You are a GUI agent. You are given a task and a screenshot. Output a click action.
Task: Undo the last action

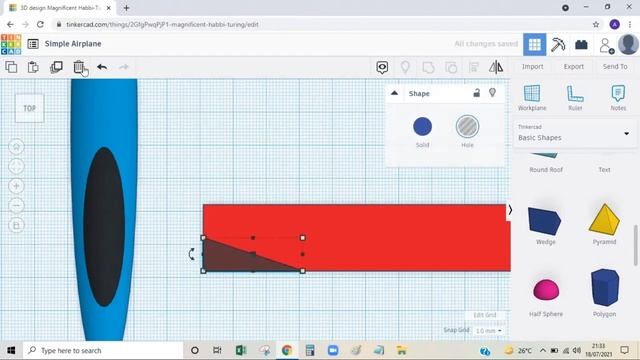tap(102, 67)
